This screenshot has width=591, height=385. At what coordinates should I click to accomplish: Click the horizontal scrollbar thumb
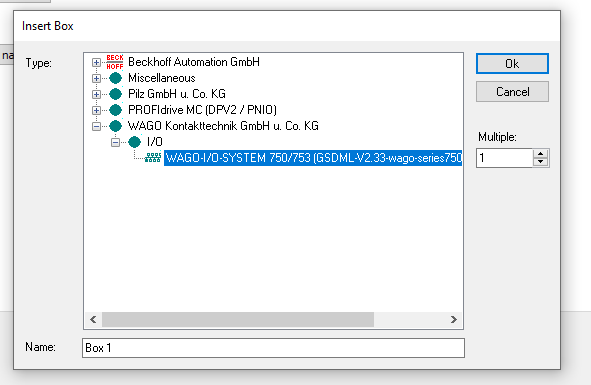coord(238,320)
